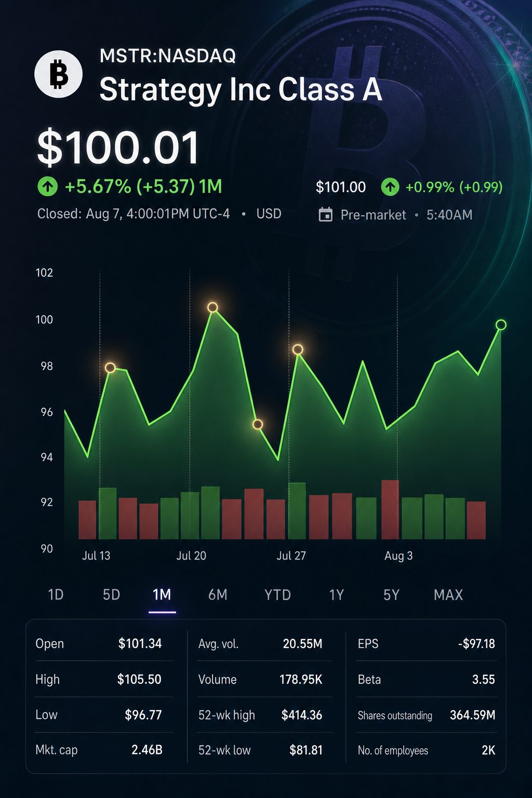Click the $100.01 price
This screenshot has height=798, width=532.
tap(118, 148)
